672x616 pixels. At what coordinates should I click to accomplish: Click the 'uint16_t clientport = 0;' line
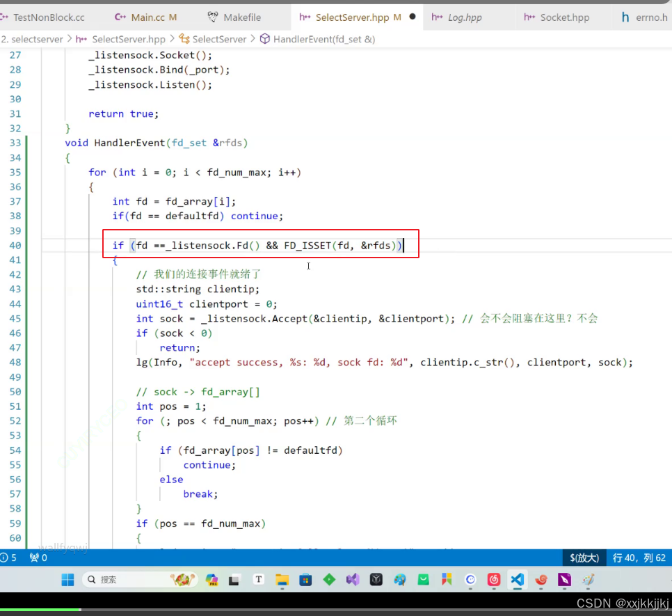pyautogui.click(x=207, y=304)
